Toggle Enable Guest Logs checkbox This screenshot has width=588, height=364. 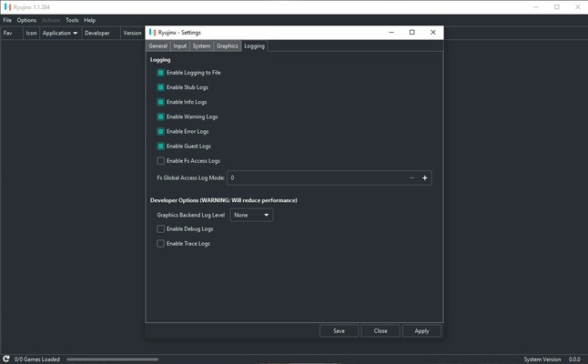[x=160, y=146]
